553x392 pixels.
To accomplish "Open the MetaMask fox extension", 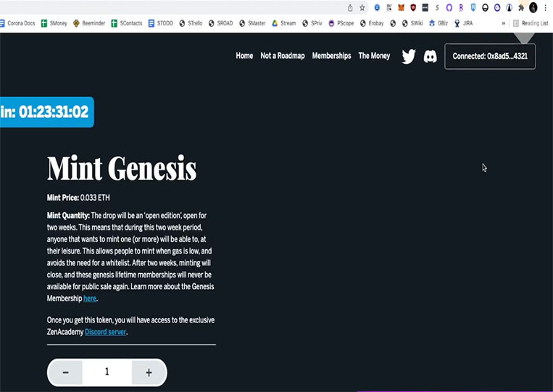I will [401, 7].
